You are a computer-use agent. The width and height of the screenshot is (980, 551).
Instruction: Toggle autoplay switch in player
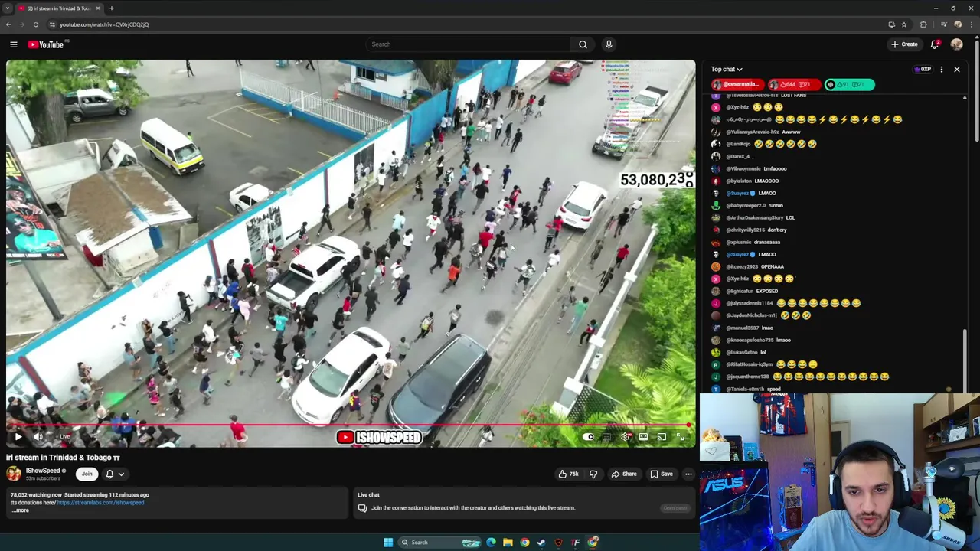click(588, 437)
